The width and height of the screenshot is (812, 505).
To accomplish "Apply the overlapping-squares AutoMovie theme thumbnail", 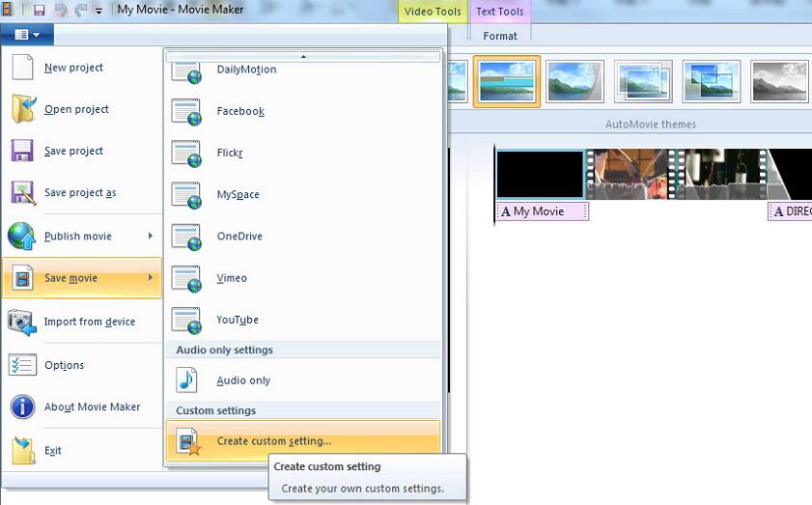I will pyautogui.click(x=711, y=81).
